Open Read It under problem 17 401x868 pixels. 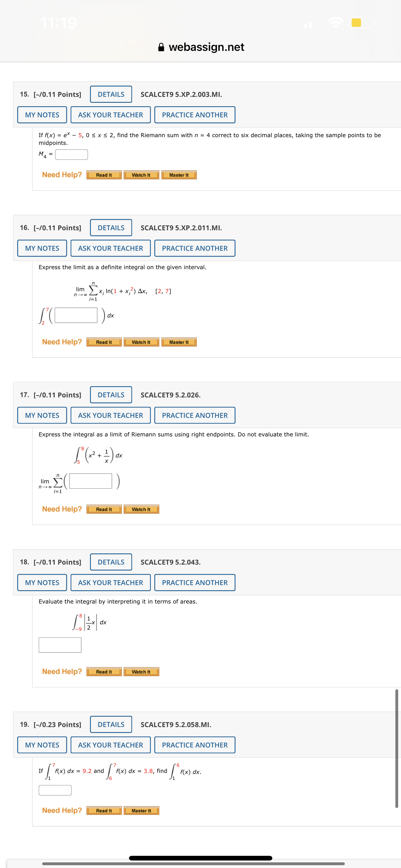point(104,509)
